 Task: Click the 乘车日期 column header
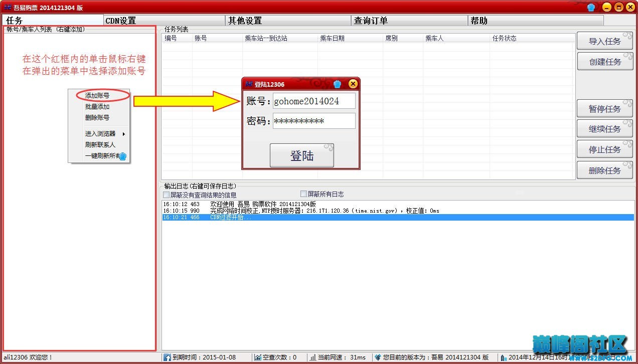350,38
